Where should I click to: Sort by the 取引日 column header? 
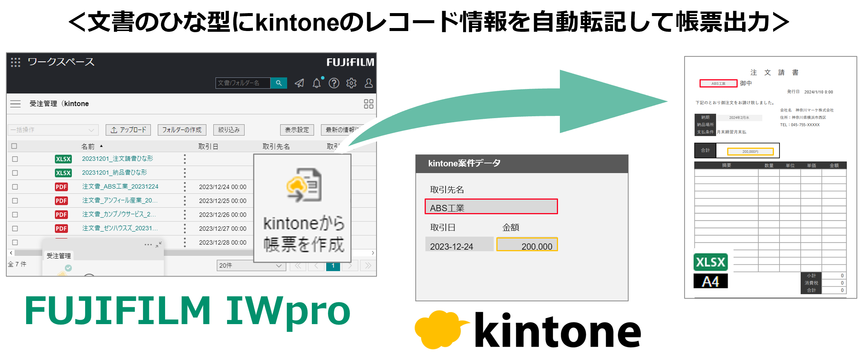tap(208, 147)
